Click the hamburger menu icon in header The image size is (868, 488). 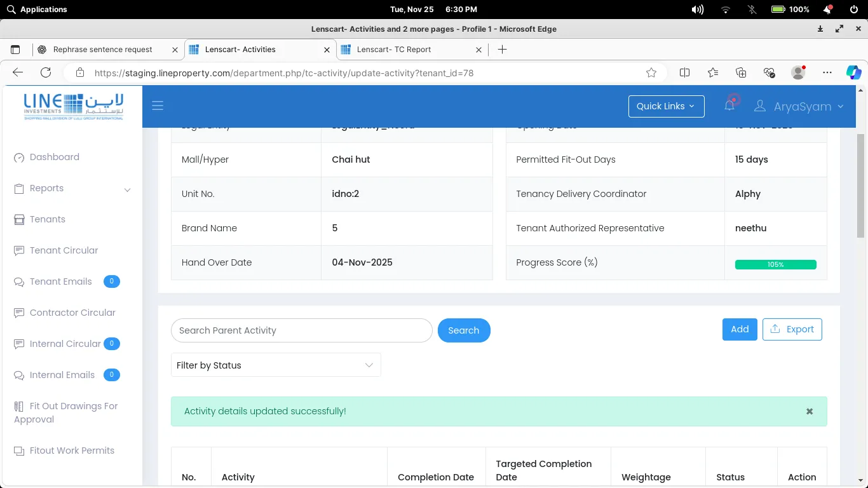click(158, 106)
